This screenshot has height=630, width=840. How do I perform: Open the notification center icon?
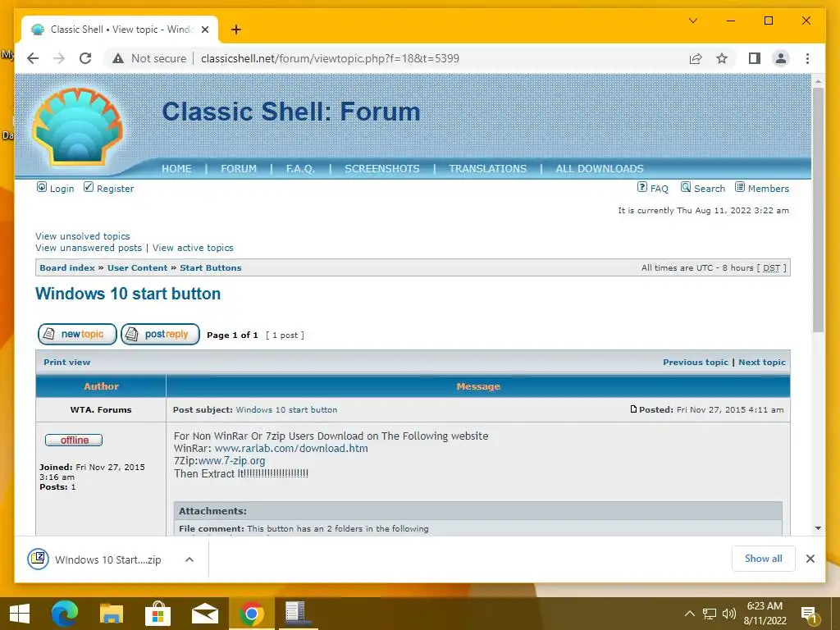(809, 614)
